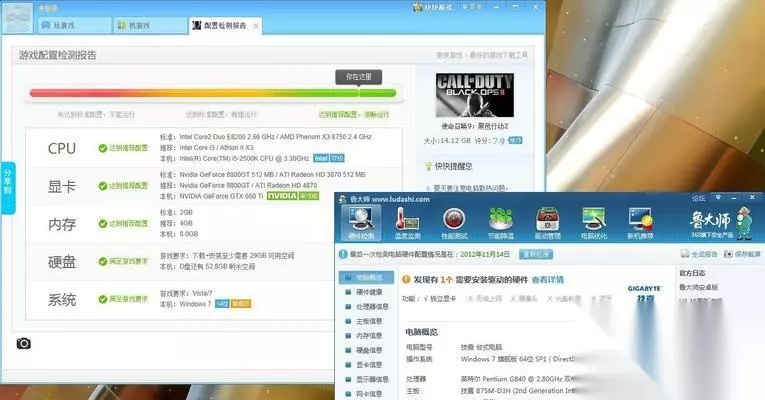The image size is (765, 400).
Task: Switch to the first 找游戏 tab
Action: [x=75, y=25]
